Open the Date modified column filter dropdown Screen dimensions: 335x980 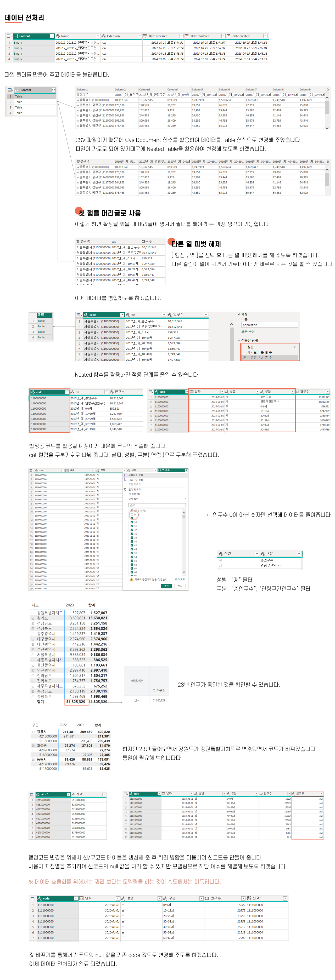(x=223, y=36)
